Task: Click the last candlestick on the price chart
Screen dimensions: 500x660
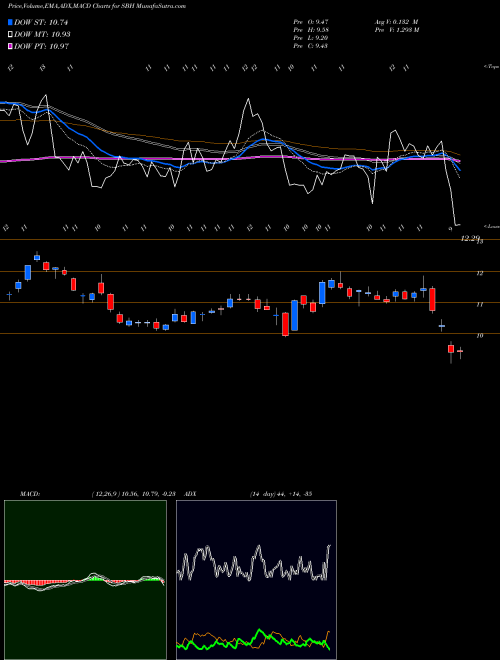Action: click(x=460, y=351)
